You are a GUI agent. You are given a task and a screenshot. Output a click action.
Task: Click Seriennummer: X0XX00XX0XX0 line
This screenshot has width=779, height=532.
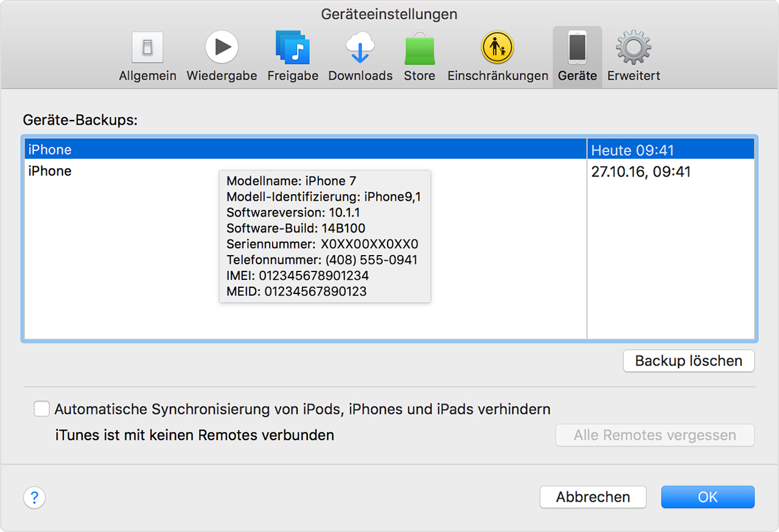(x=323, y=244)
